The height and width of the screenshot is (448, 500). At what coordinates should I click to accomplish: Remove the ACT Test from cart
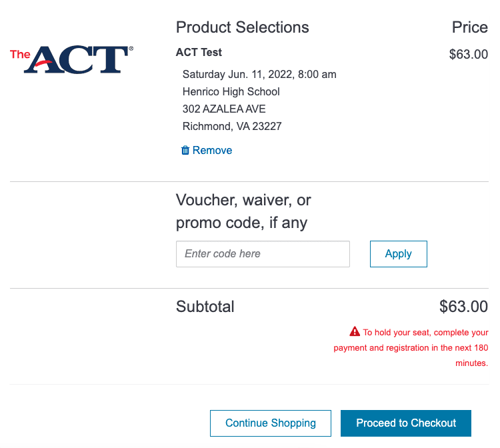tap(207, 150)
